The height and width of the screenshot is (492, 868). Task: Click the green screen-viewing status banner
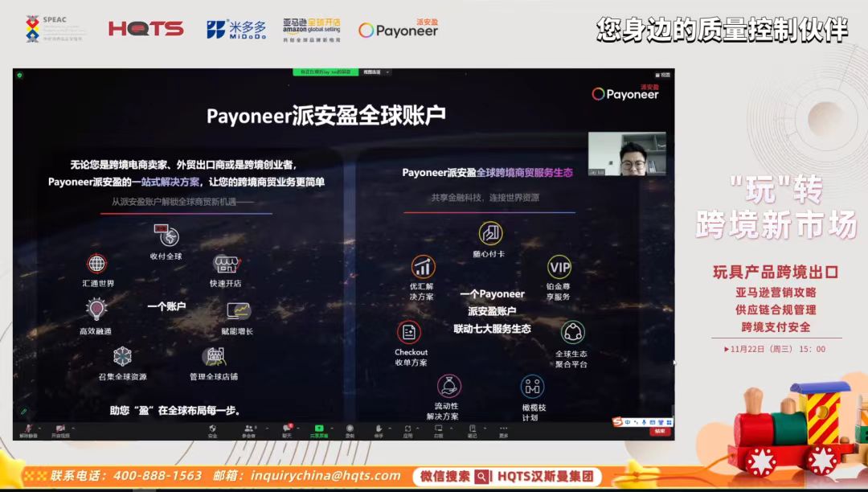pyautogui.click(x=325, y=72)
